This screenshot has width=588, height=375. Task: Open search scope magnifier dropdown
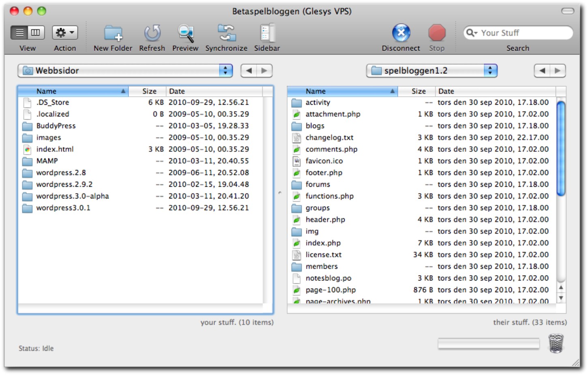coord(471,33)
